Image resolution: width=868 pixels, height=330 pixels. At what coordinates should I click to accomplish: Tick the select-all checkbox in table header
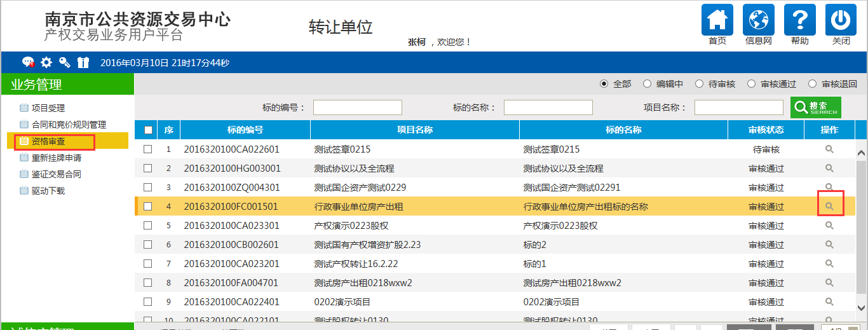pos(148,130)
